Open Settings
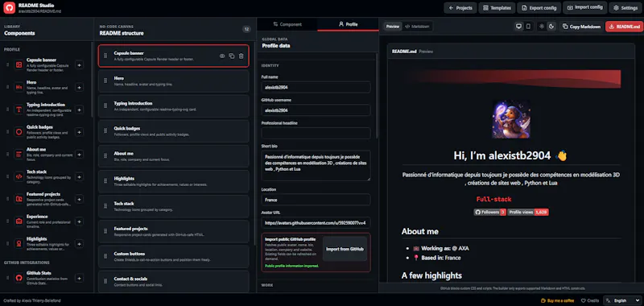 pos(625,8)
